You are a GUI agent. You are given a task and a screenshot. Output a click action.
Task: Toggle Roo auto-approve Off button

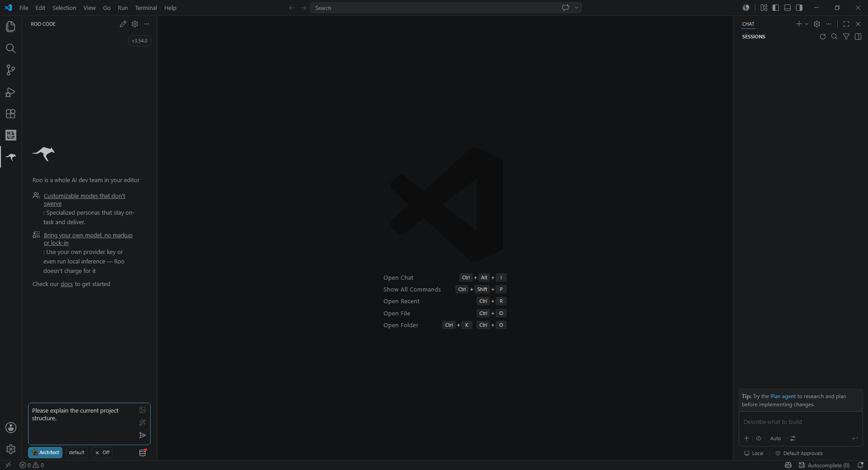(x=102, y=452)
